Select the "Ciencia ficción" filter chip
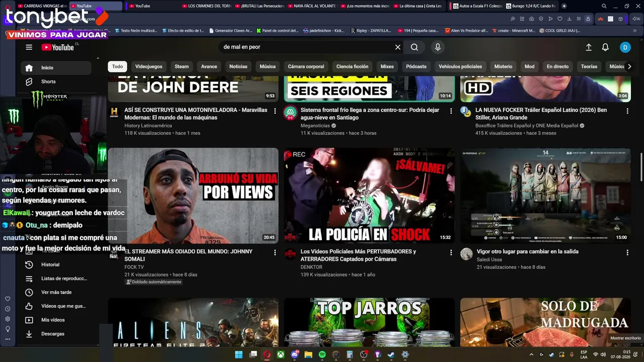Image resolution: width=644 pixels, height=362 pixels. (352, 66)
